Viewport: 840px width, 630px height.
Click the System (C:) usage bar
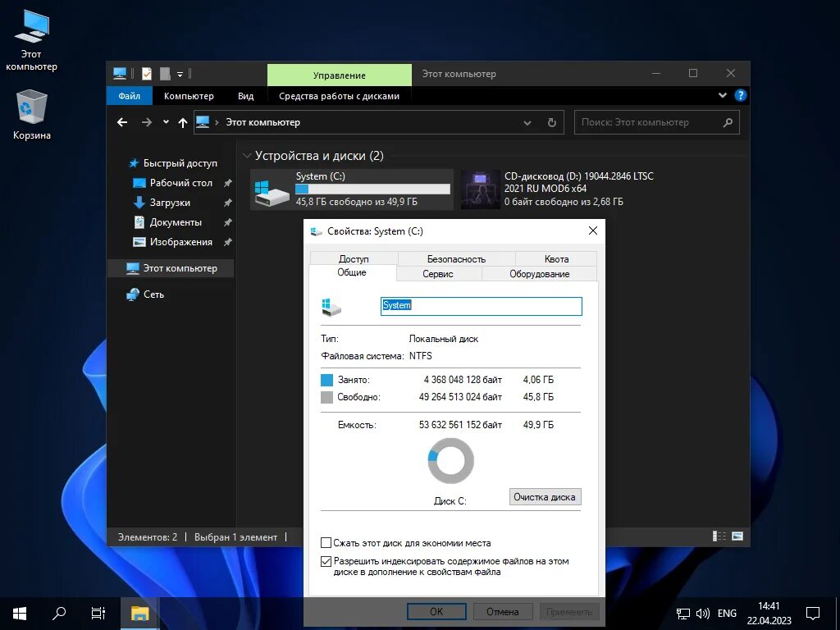372,189
